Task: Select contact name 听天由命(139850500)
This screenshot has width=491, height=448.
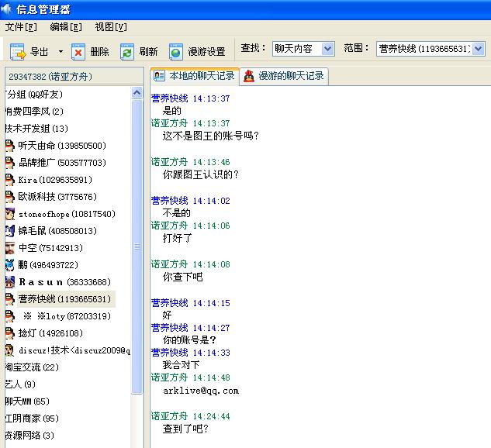Action: tap(62, 146)
